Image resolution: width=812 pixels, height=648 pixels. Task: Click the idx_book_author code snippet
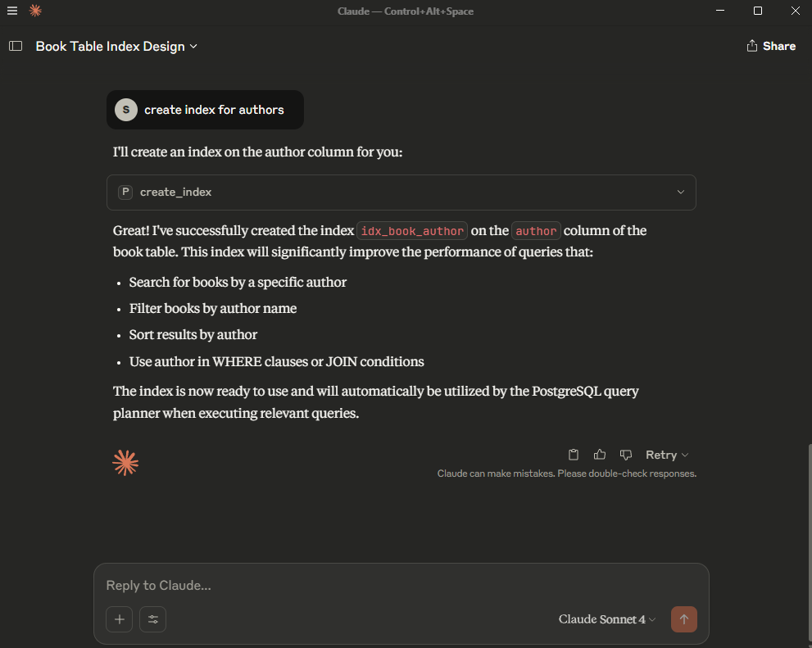coord(412,231)
